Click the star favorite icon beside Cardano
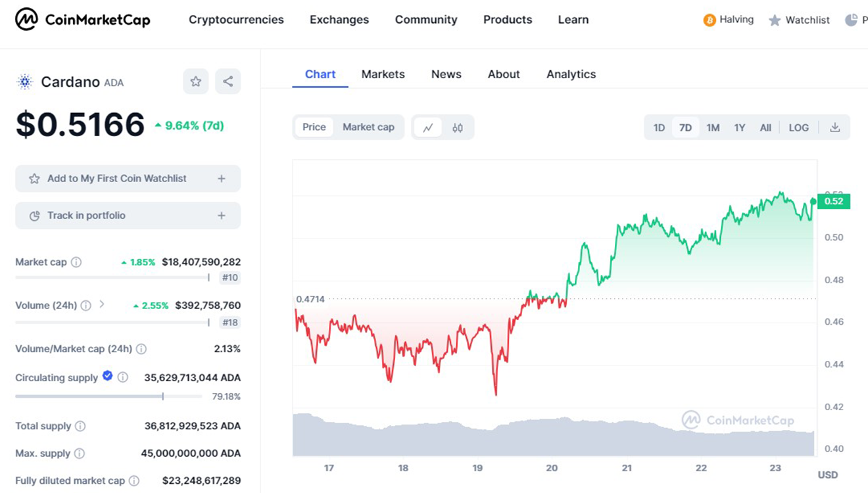 pyautogui.click(x=195, y=82)
